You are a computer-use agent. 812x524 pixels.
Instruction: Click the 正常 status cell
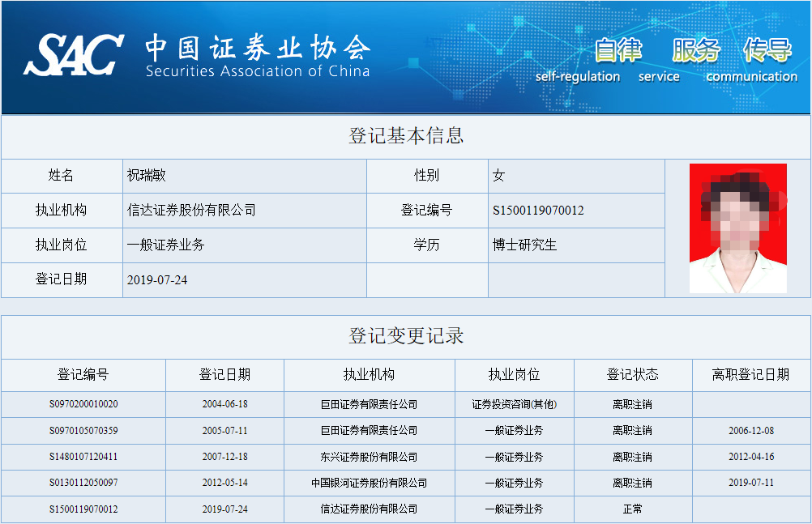632,509
